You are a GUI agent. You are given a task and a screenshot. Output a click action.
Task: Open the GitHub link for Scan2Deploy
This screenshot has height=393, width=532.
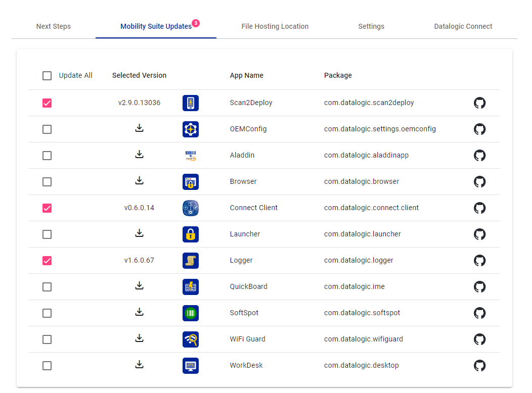point(479,103)
